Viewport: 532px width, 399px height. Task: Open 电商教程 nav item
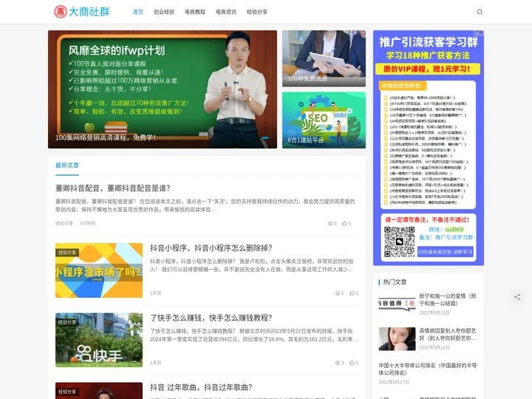tap(195, 12)
